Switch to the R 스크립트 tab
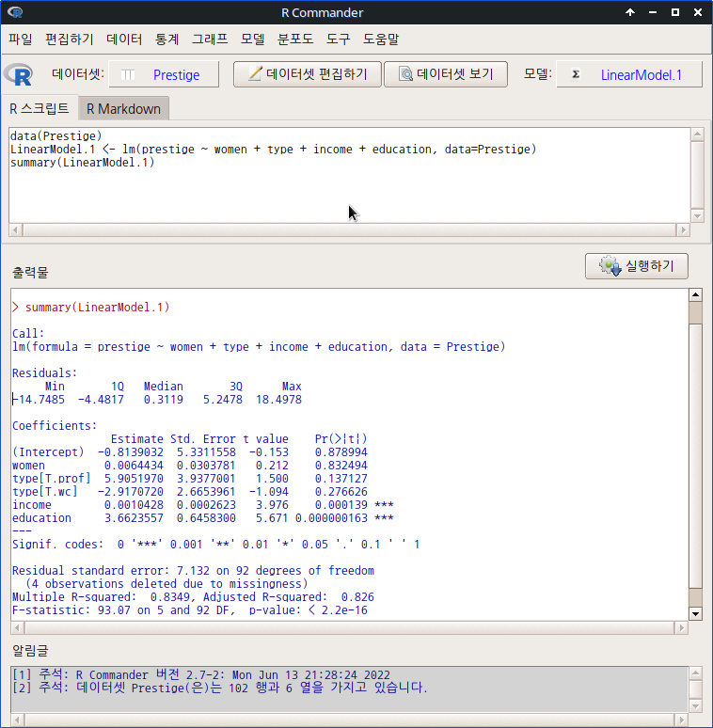 click(40, 109)
